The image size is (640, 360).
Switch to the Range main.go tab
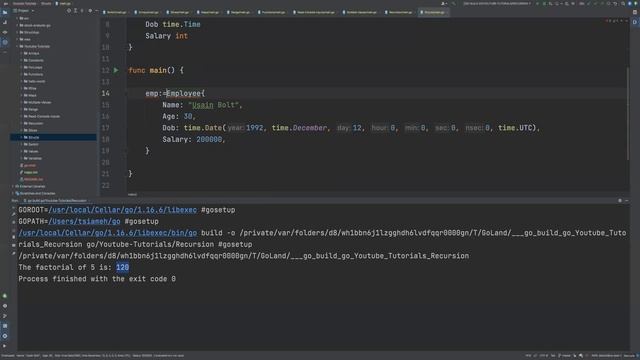(239, 12)
